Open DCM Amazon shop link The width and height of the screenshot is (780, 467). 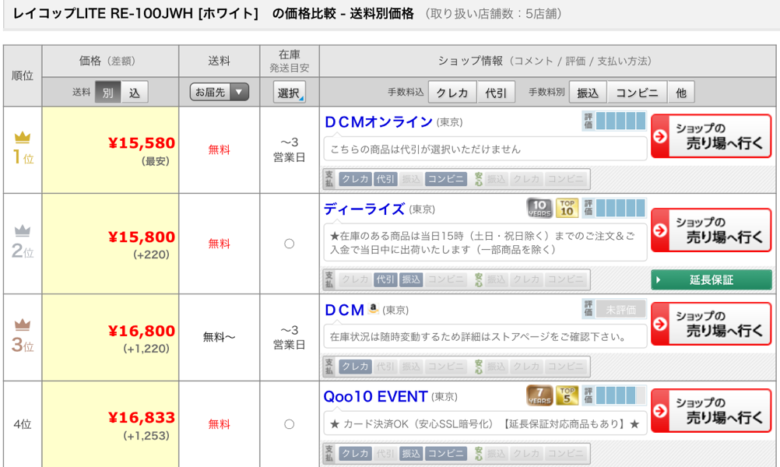pyautogui.click(x=344, y=310)
